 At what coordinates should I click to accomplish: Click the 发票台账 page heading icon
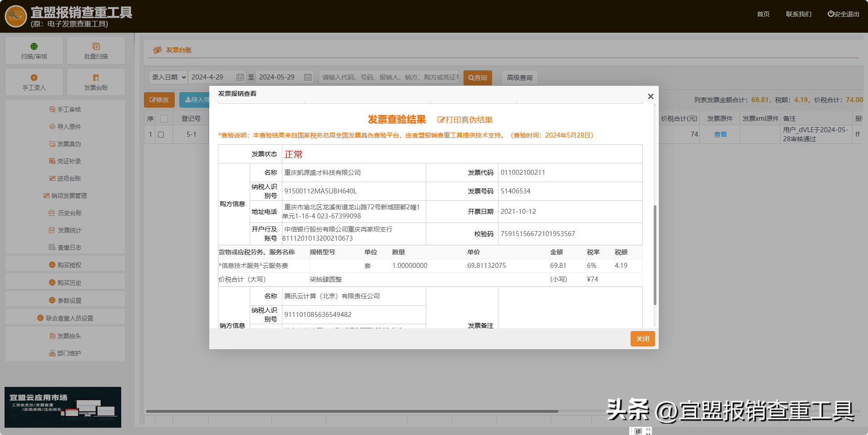pyautogui.click(x=158, y=50)
